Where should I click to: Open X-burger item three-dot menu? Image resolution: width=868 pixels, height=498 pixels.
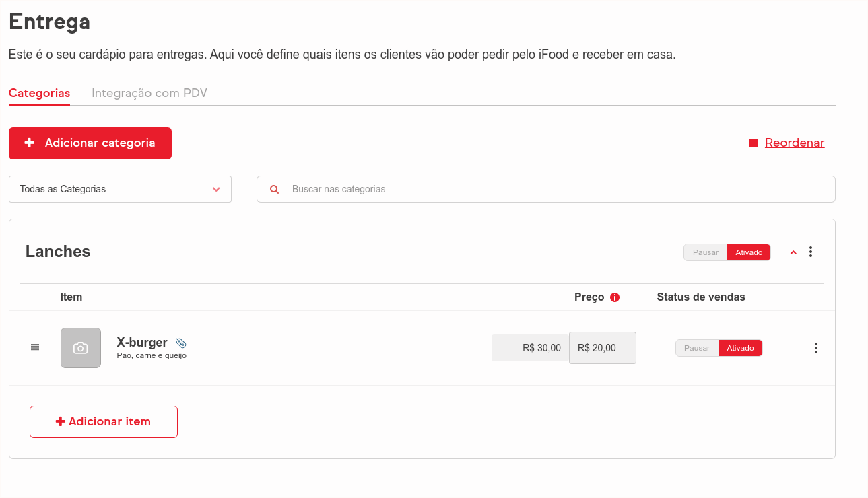point(815,348)
